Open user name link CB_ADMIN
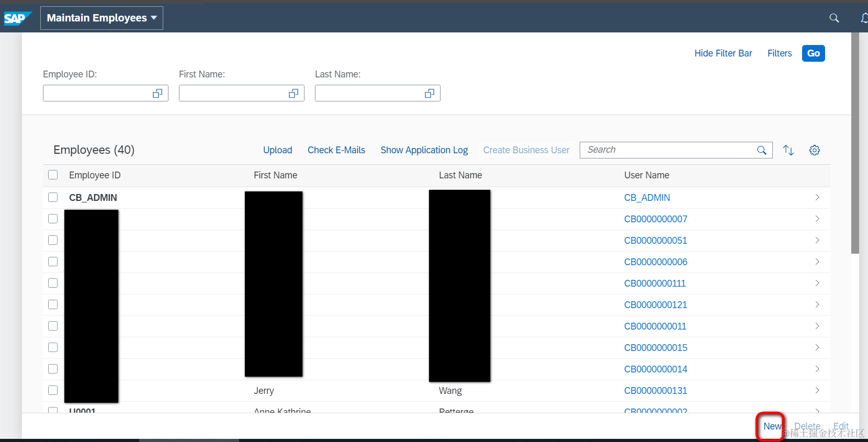This screenshot has width=868, height=442. pyautogui.click(x=647, y=198)
